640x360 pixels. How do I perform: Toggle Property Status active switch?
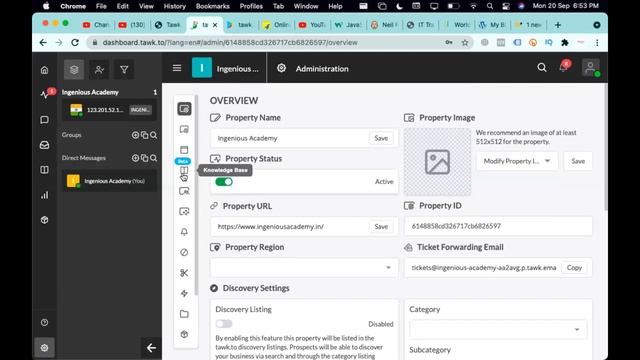pyautogui.click(x=224, y=182)
